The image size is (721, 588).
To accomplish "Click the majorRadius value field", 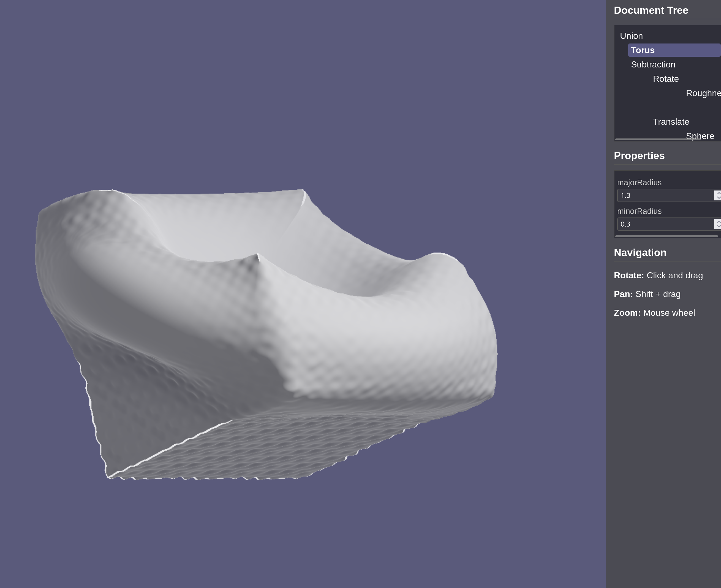I will click(664, 195).
